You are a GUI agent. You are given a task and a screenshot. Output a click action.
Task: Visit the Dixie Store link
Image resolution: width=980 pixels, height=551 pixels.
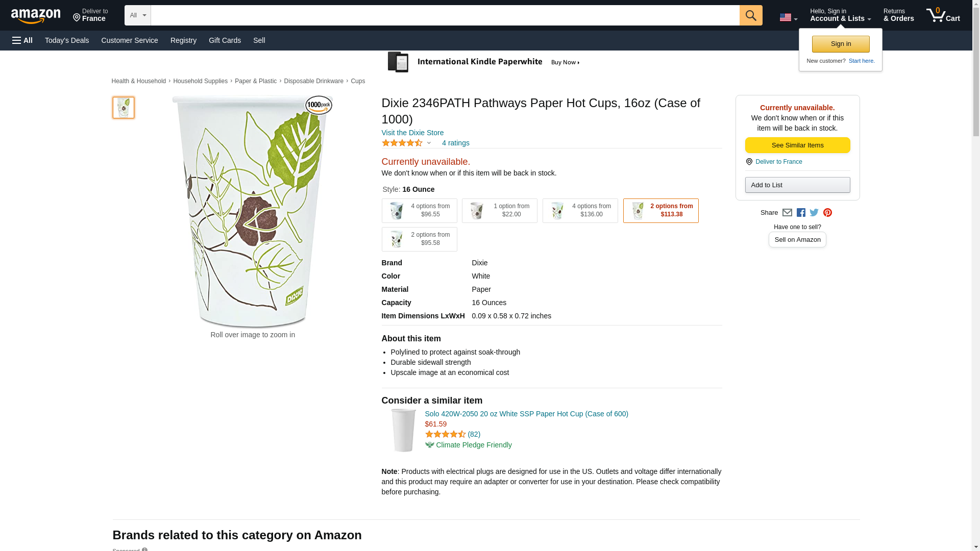412,133
